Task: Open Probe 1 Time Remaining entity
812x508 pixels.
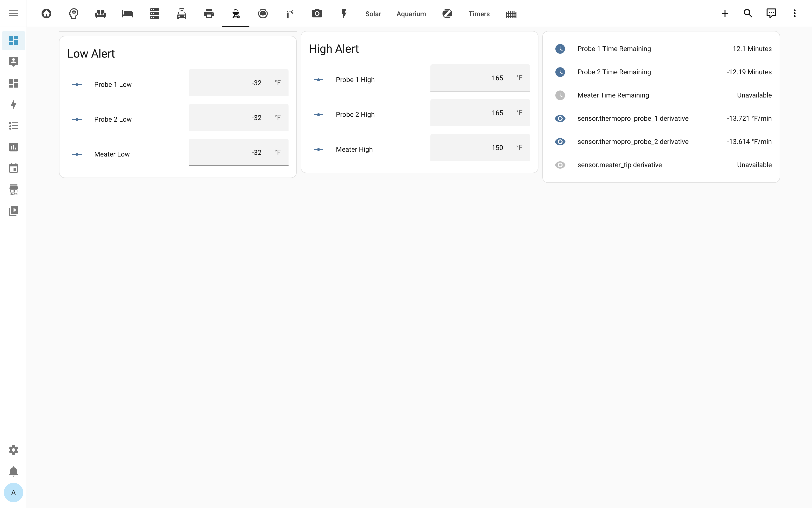Action: 661,49
